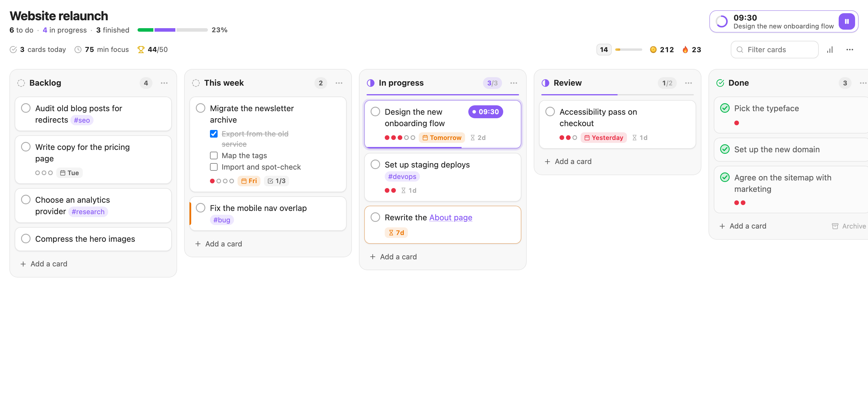Add a card to the Review column
This screenshot has height=399, width=868.
point(568,161)
